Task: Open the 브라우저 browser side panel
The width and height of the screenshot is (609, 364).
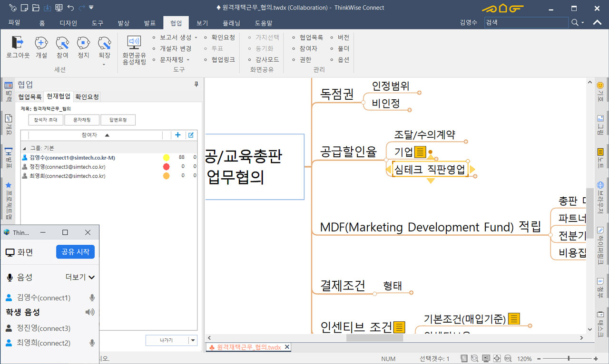Action: tap(600, 197)
